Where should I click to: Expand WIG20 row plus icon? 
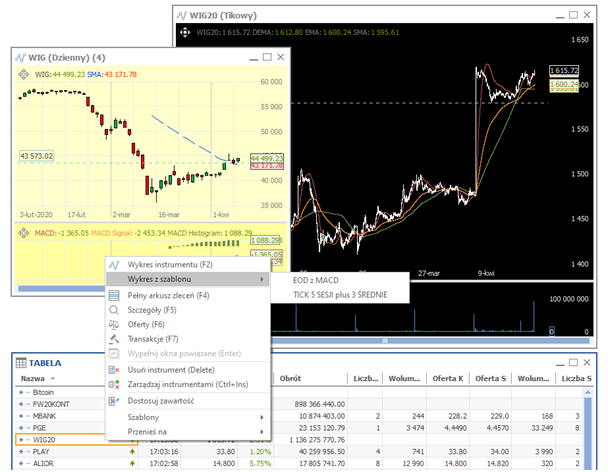click(x=21, y=440)
